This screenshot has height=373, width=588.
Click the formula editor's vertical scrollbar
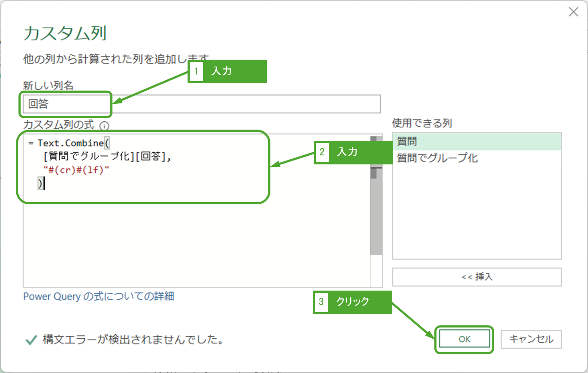point(376,215)
